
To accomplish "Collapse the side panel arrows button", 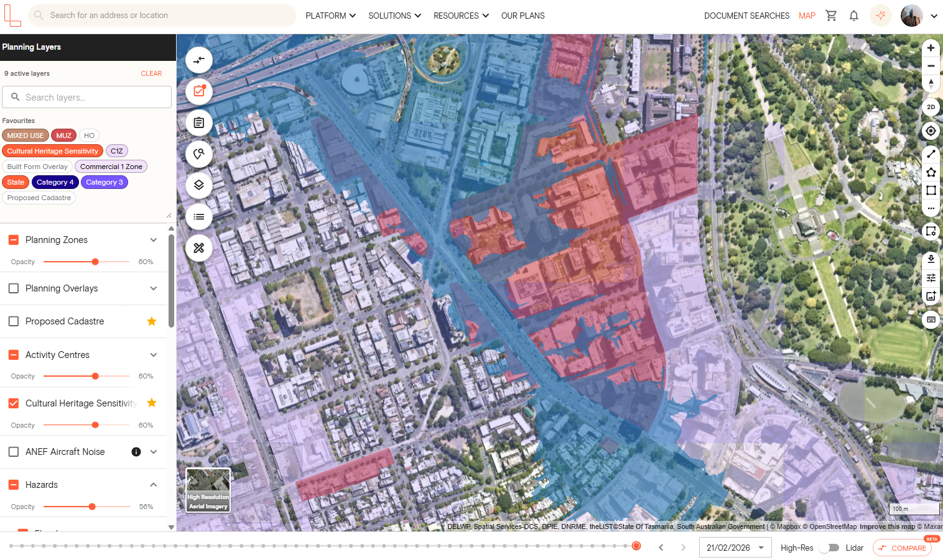I will pyautogui.click(x=199, y=60).
